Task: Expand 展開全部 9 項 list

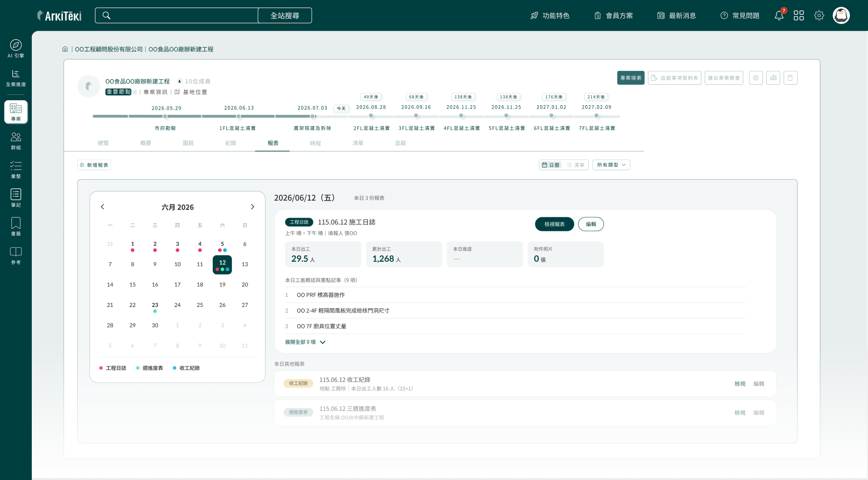Action: tap(305, 342)
